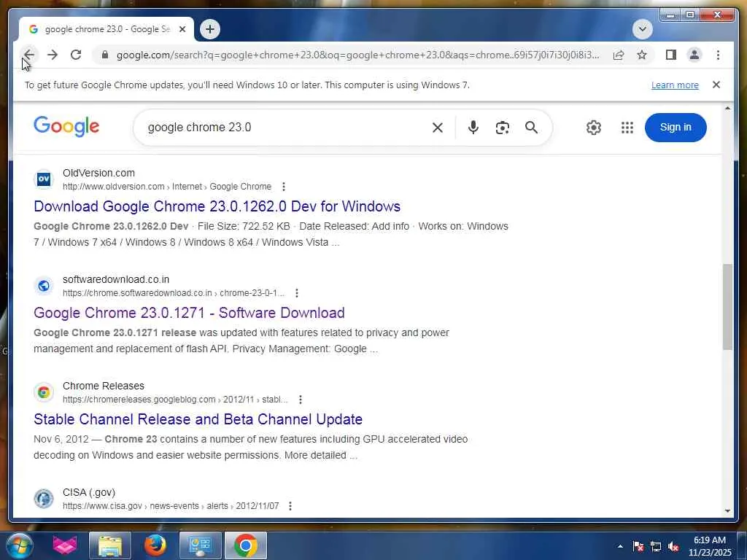
Task: Open the pink cat app on taskbar
Action: click(x=65, y=545)
